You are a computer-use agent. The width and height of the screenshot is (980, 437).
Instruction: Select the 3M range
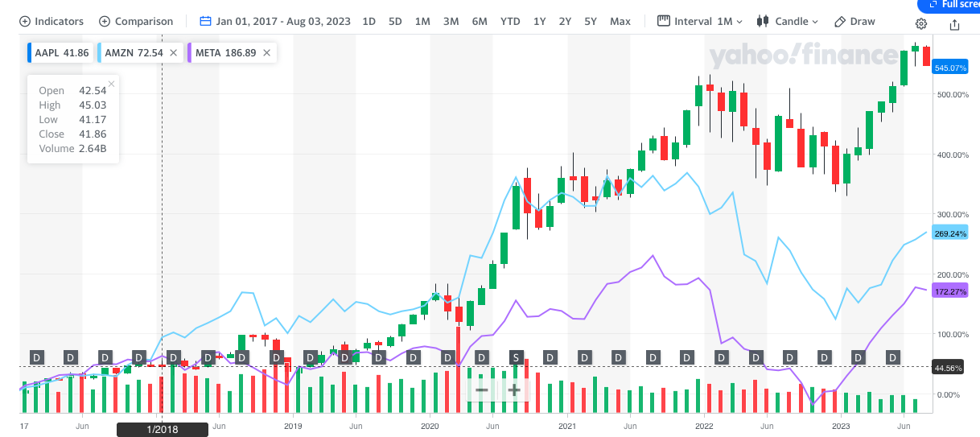click(451, 21)
